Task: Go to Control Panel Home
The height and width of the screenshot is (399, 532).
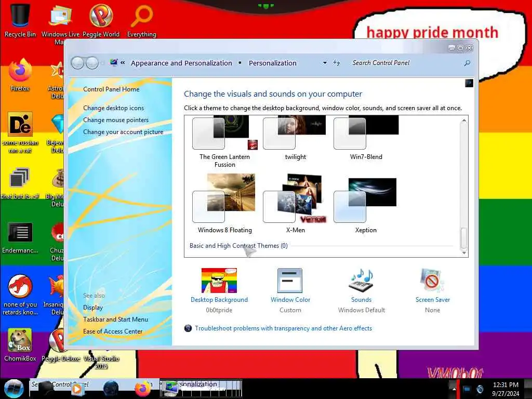Action: tap(111, 89)
